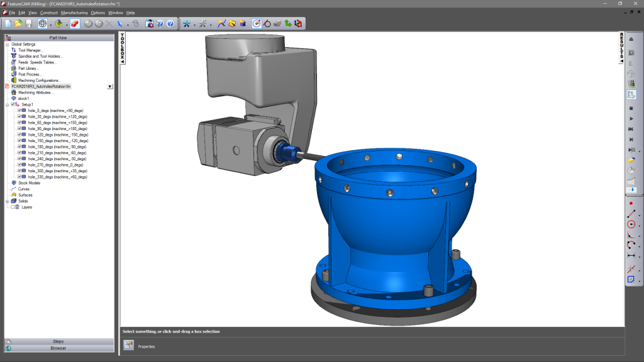
Task: Expand the Solids tree node
Action: click(7, 201)
